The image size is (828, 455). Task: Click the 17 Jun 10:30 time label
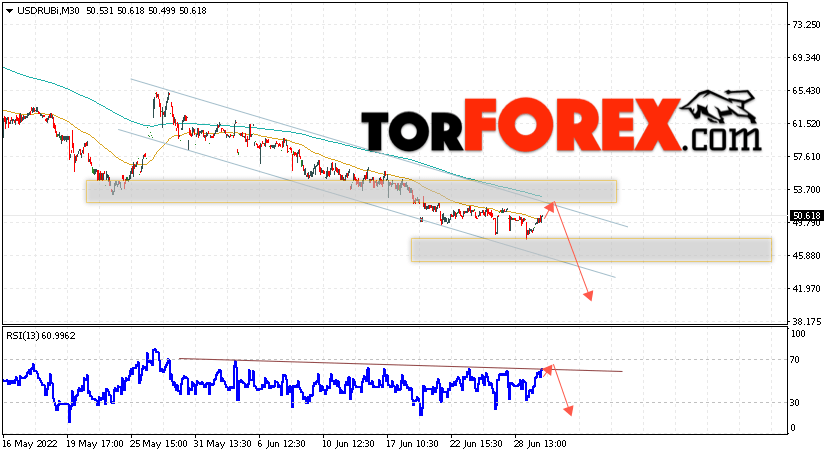click(412, 444)
